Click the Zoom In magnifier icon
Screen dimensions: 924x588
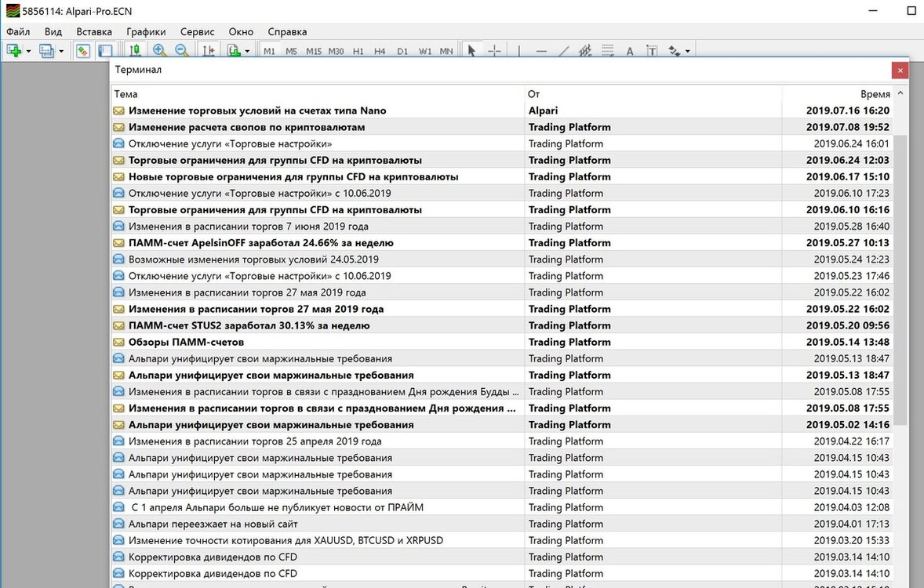159,51
